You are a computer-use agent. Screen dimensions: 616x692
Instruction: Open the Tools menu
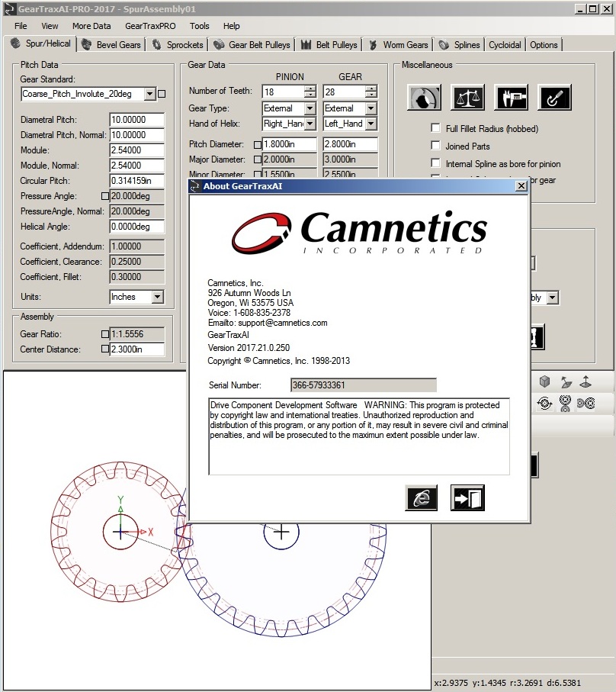coord(199,26)
